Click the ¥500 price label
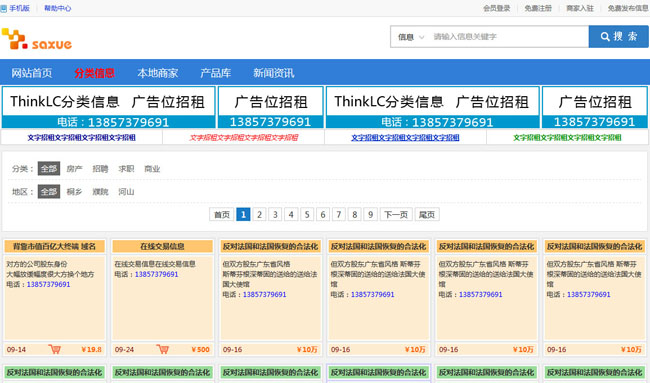The width and height of the screenshot is (650, 383). pyautogui.click(x=201, y=349)
